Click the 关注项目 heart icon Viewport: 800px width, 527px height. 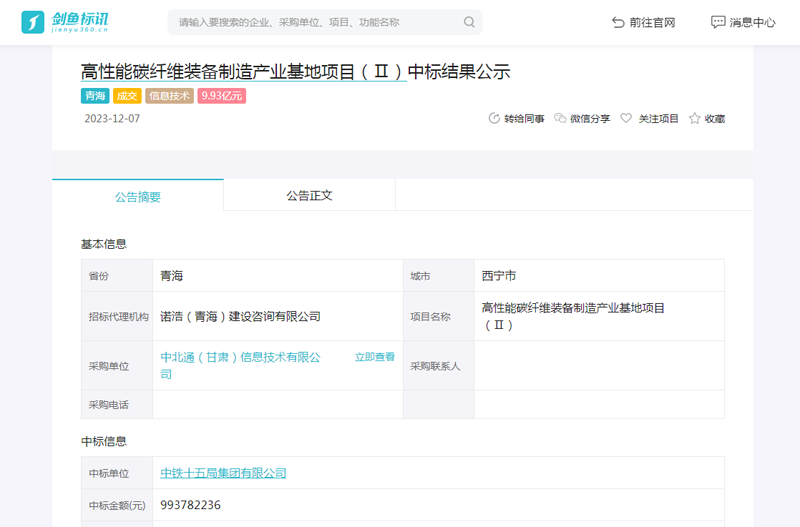coord(626,118)
